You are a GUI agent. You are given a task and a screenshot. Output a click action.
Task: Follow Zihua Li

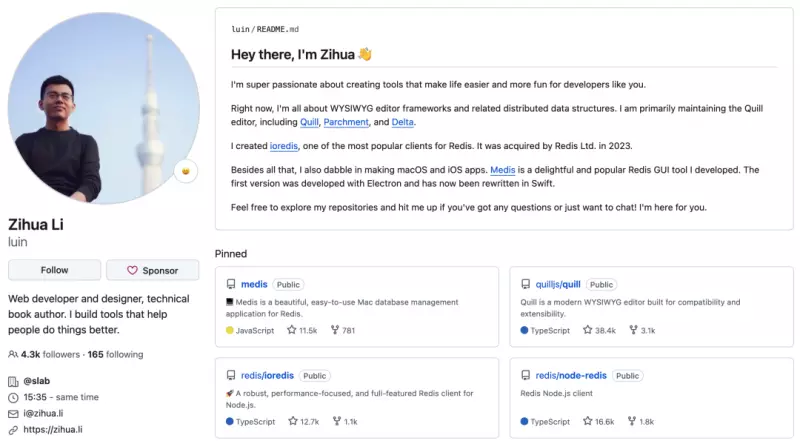tap(55, 270)
